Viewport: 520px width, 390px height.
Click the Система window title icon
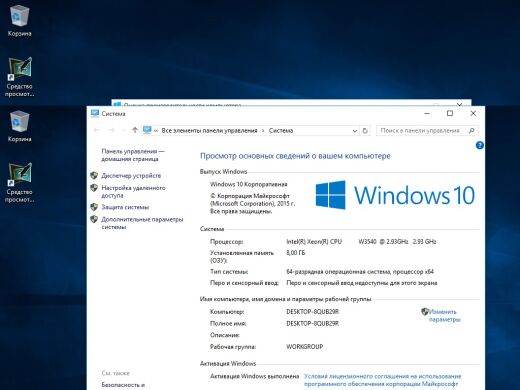95,113
